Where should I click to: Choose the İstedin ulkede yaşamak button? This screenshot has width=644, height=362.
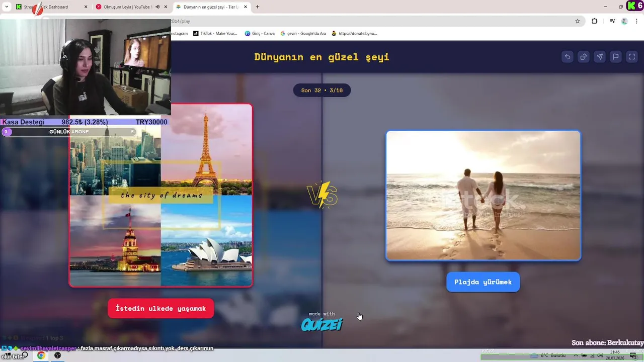coord(160,308)
